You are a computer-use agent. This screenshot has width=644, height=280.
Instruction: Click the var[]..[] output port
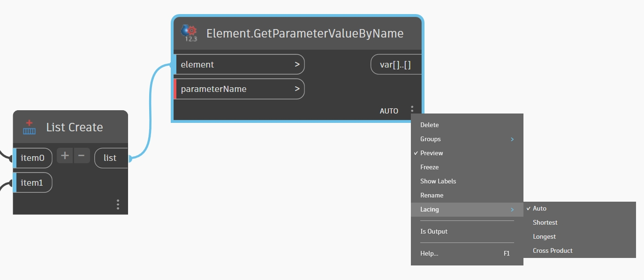tap(395, 65)
